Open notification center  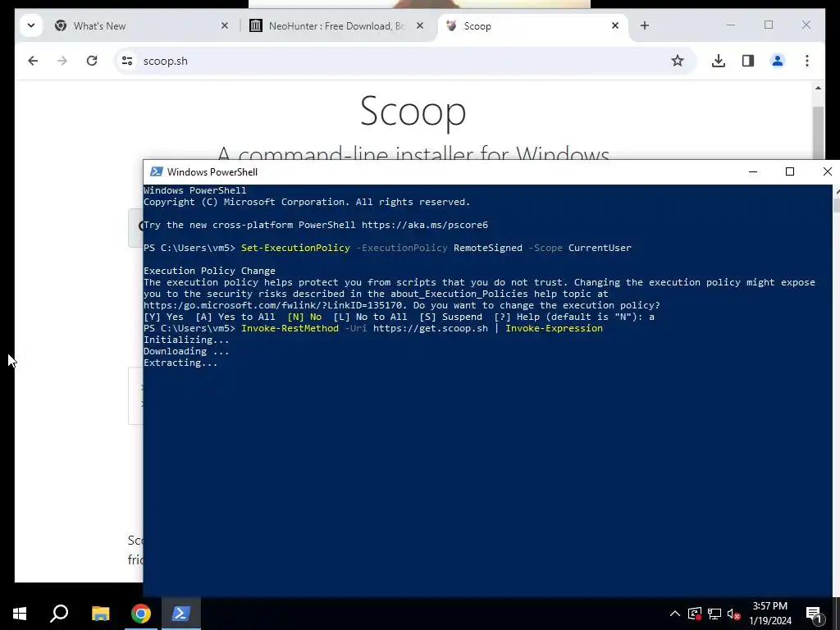(814, 614)
